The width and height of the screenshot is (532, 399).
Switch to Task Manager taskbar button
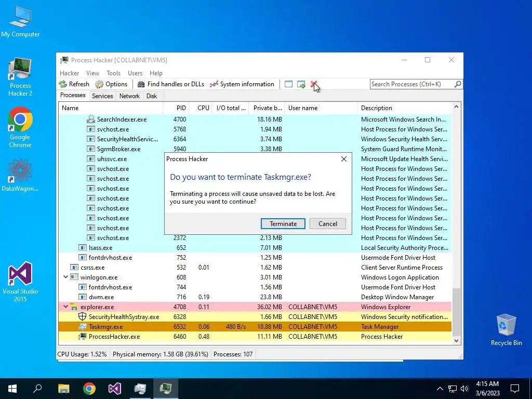[x=140, y=389]
